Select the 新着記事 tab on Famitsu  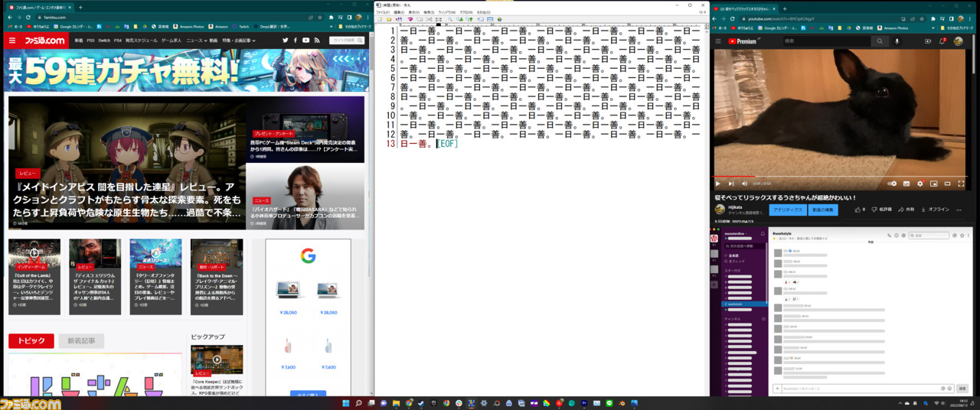click(81, 341)
